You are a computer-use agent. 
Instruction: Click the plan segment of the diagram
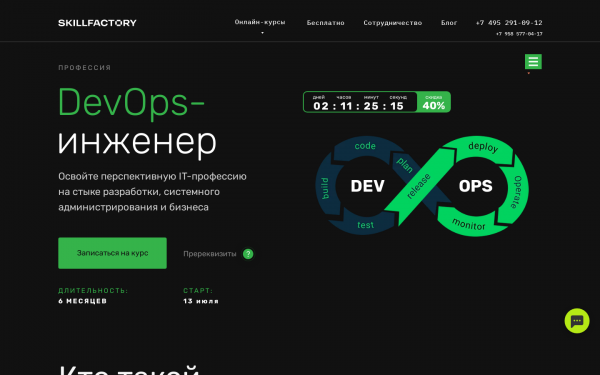coord(404,165)
